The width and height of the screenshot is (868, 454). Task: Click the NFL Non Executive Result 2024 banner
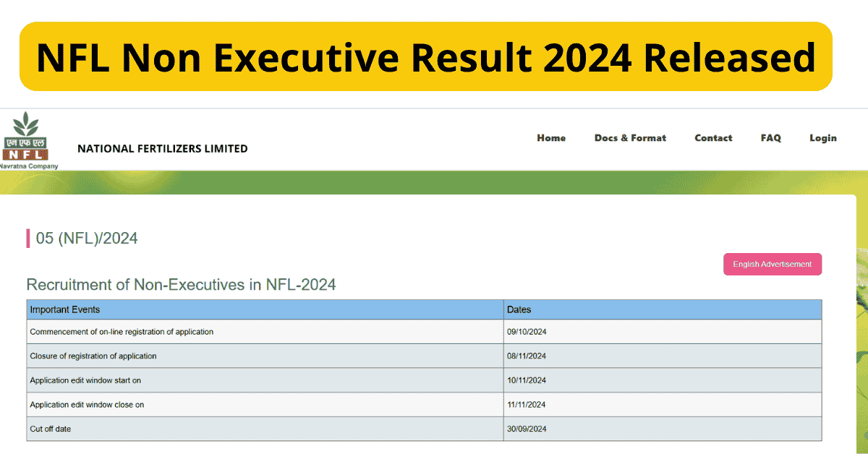click(426, 56)
